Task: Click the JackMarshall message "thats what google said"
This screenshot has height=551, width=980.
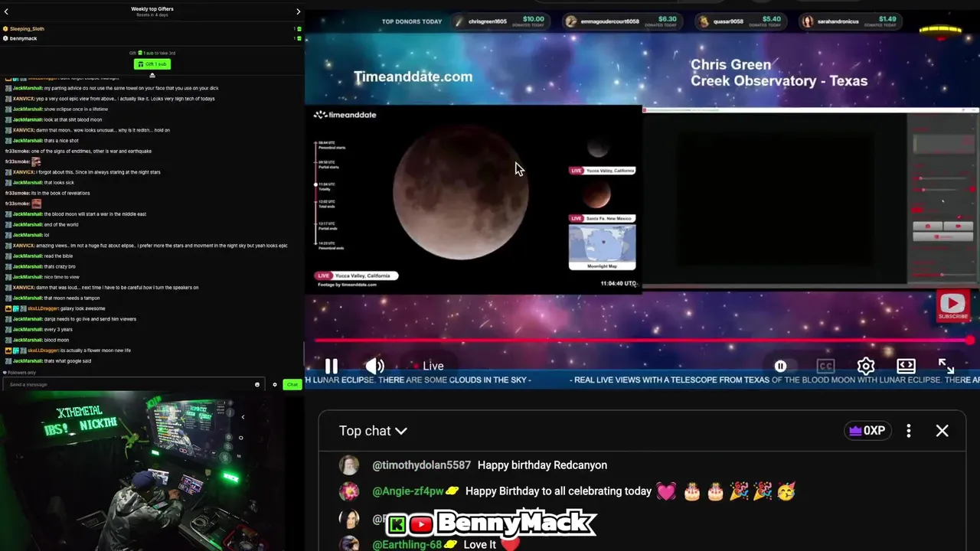Action: [68, 360]
